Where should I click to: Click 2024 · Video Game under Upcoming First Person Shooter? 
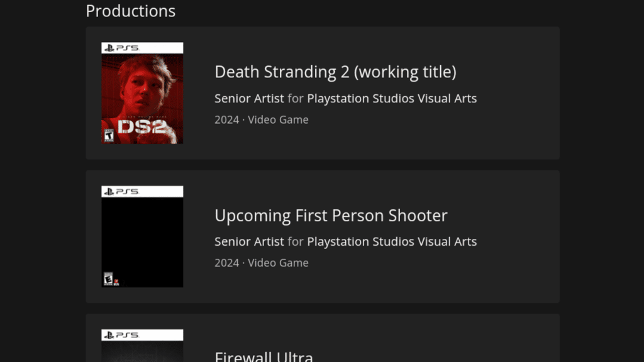pyautogui.click(x=261, y=263)
